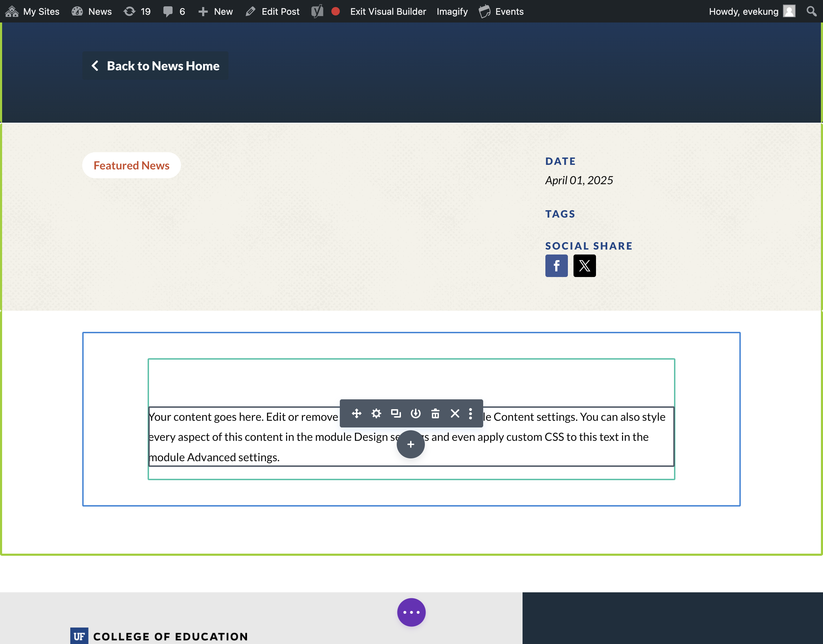Image resolution: width=823 pixels, height=644 pixels.
Task: Click the DATE heading
Action: 560,161
